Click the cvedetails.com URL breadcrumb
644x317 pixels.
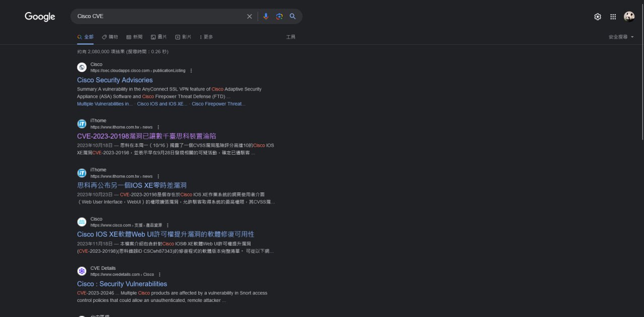click(122, 275)
